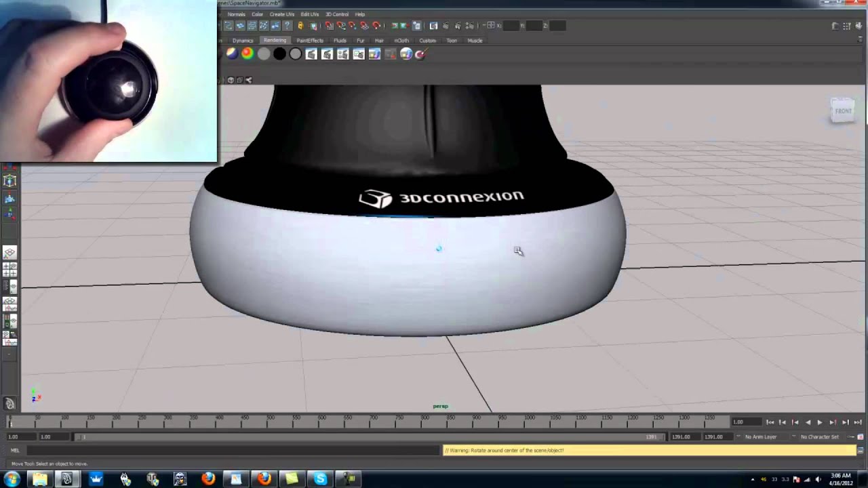The width and height of the screenshot is (868, 488).
Task: Click the second clapperboard IPR shelf icon
Action: pos(327,54)
